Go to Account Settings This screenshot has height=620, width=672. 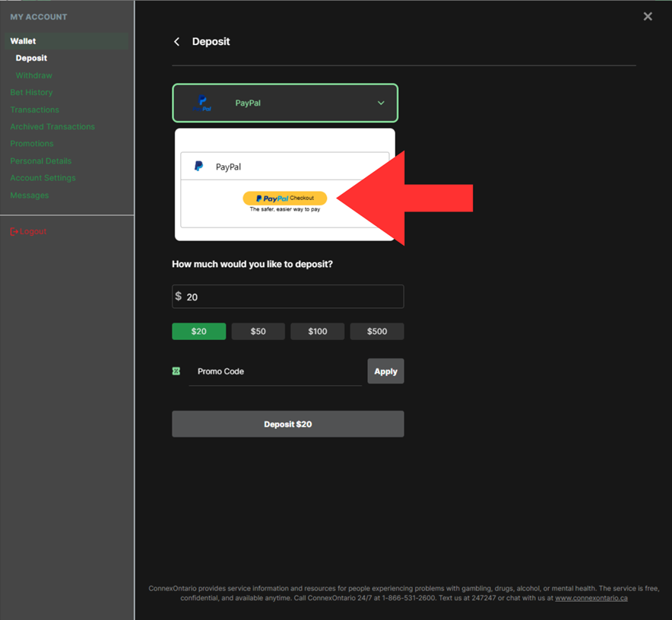[43, 178]
